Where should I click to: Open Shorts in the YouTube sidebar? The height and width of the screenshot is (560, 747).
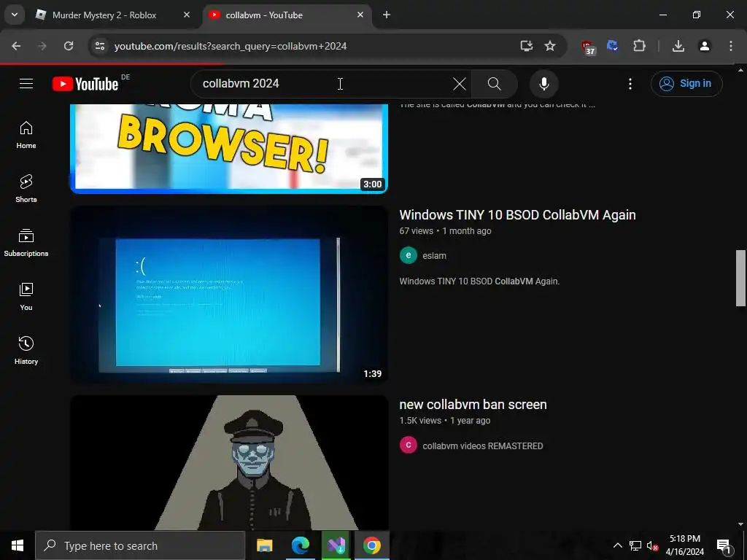click(26, 189)
